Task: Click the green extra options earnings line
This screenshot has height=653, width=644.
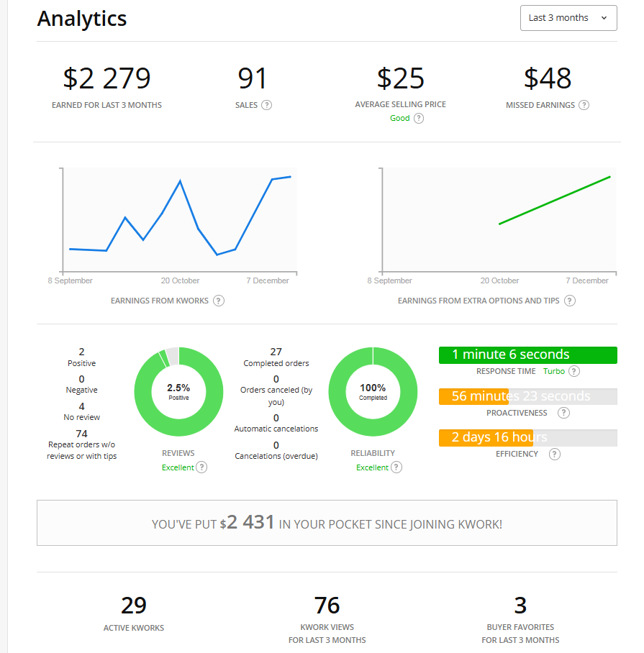Action: 554,200
